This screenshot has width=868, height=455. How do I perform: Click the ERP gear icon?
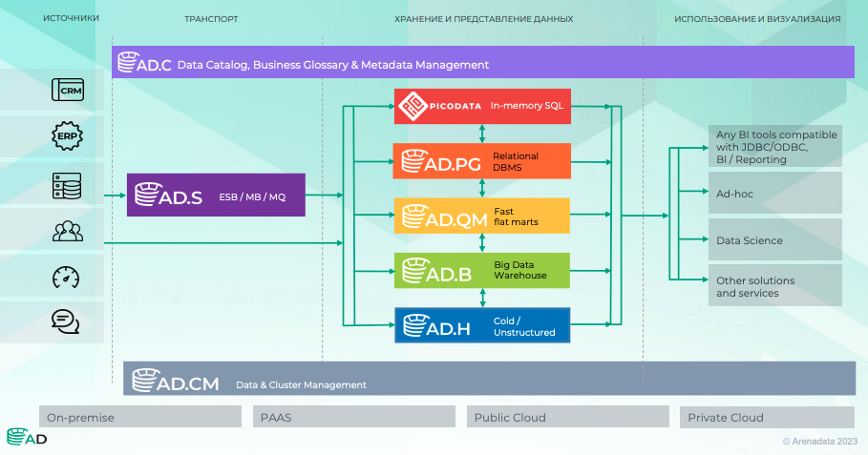point(67,136)
